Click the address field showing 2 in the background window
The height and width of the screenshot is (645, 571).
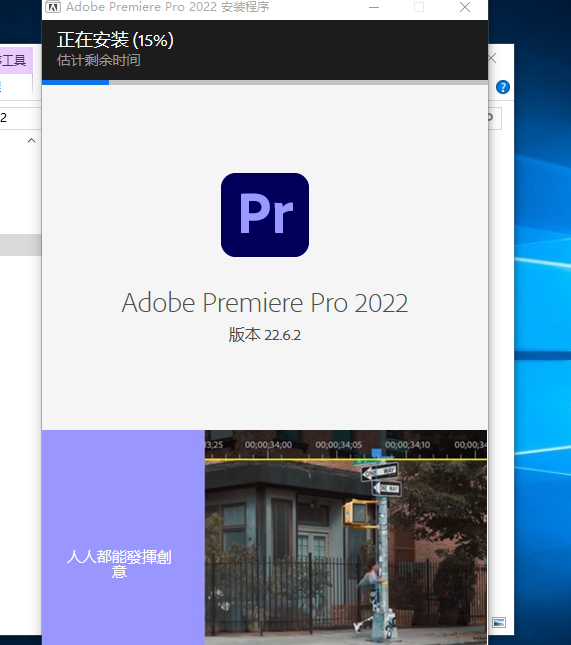click(21, 118)
